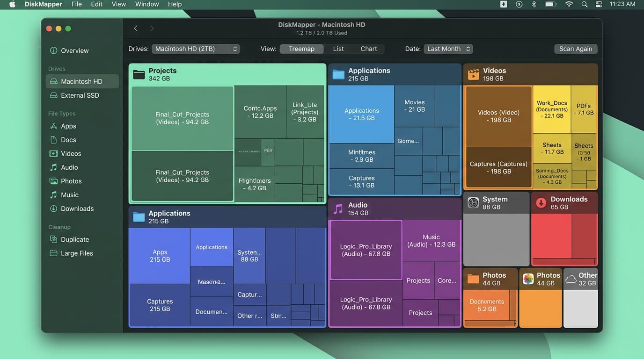Click the Large Files cleanup icon
644x359 pixels.
54,253
